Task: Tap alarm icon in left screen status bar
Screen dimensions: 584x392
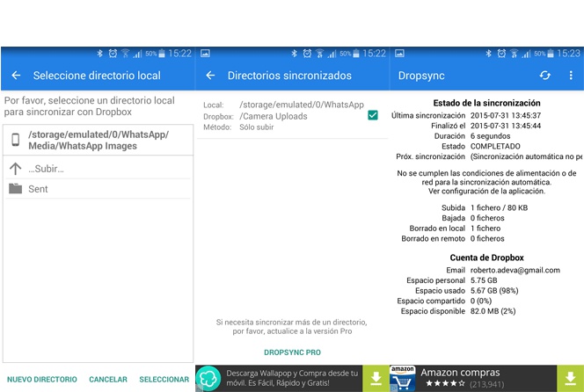Action: [x=113, y=54]
